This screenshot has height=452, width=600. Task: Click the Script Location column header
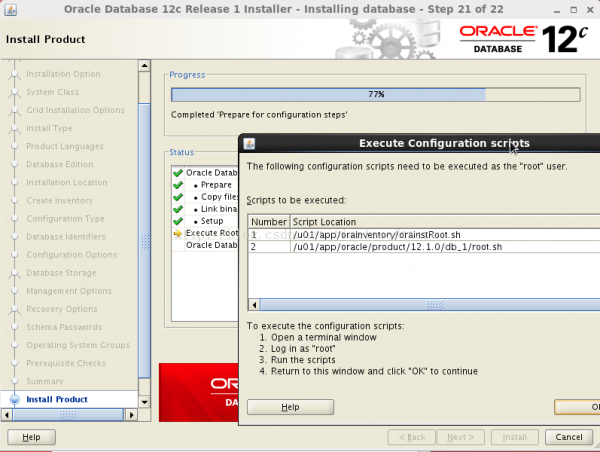tap(445, 222)
